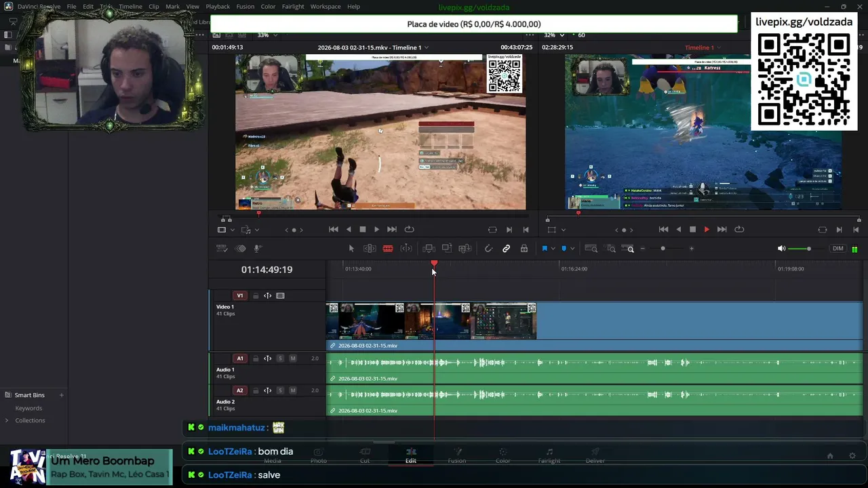Open the Workspace menu
Viewport: 868px width, 488px height.
(x=325, y=7)
